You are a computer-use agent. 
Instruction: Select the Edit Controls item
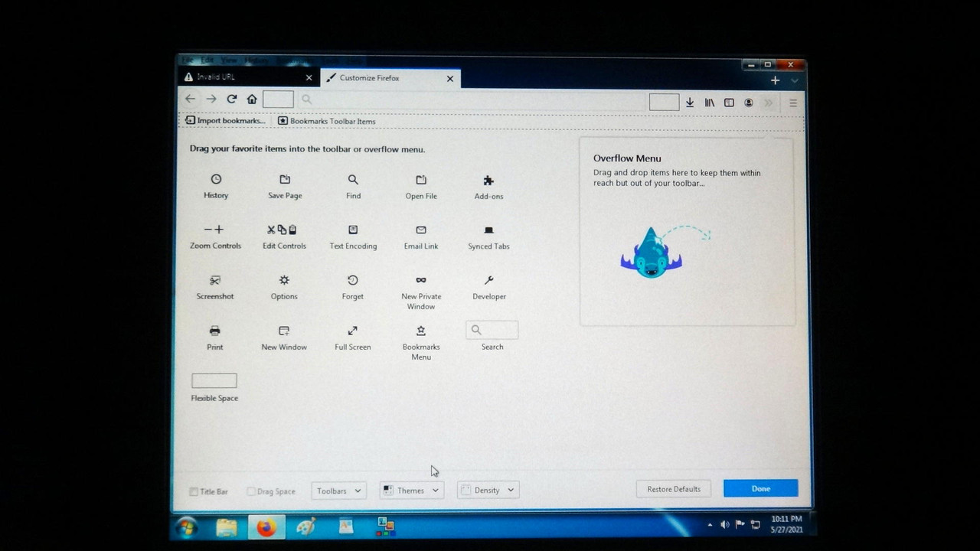tap(284, 237)
